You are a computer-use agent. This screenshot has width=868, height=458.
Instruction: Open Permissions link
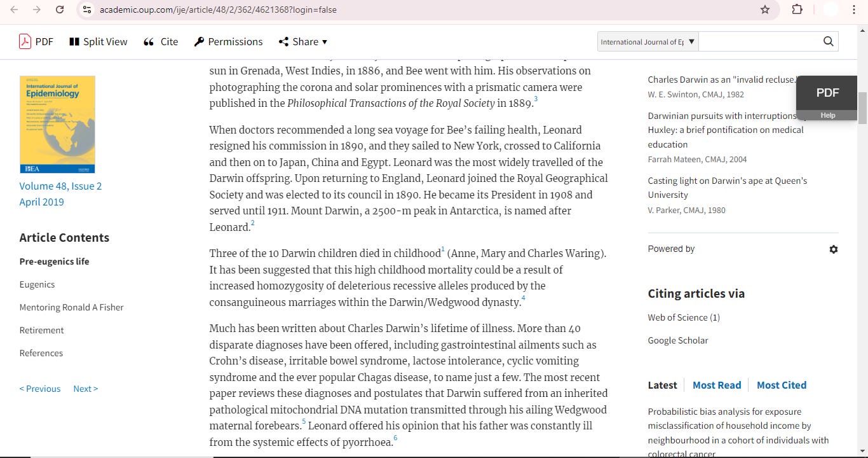click(x=228, y=41)
